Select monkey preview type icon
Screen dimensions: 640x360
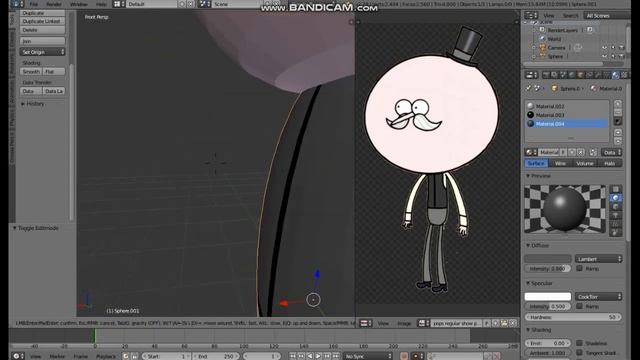click(x=616, y=216)
